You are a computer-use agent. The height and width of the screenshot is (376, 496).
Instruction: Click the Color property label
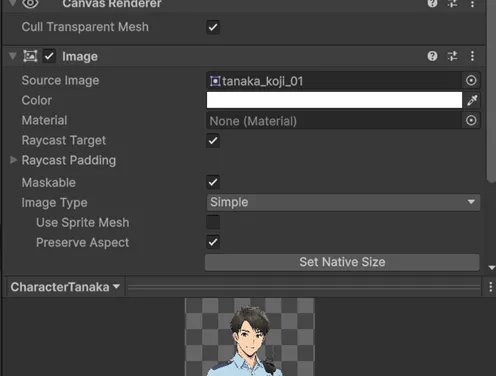click(x=37, y=100)
